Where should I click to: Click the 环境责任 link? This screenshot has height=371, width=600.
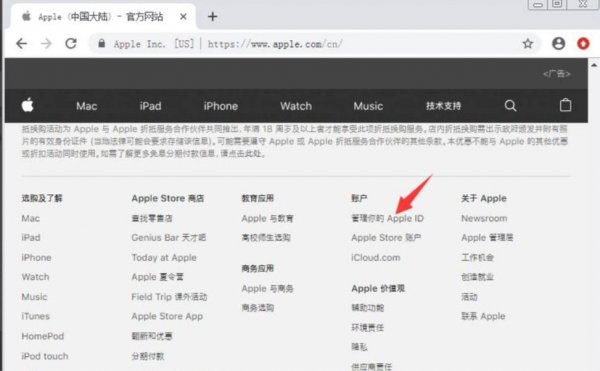tap(368, 327)
